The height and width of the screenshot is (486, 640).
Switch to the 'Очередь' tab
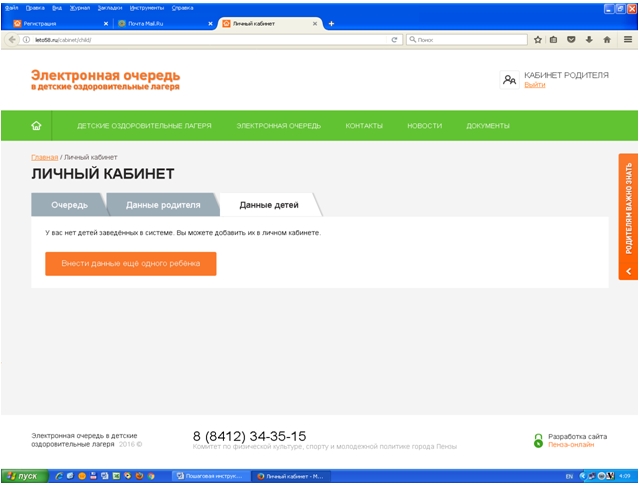click(69, 205)
